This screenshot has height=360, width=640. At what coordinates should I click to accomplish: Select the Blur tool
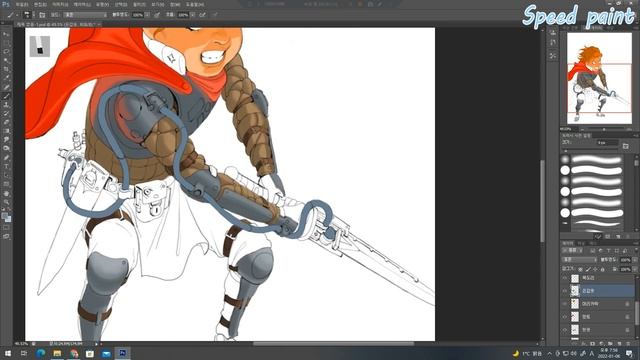click(x=6, y=140)
